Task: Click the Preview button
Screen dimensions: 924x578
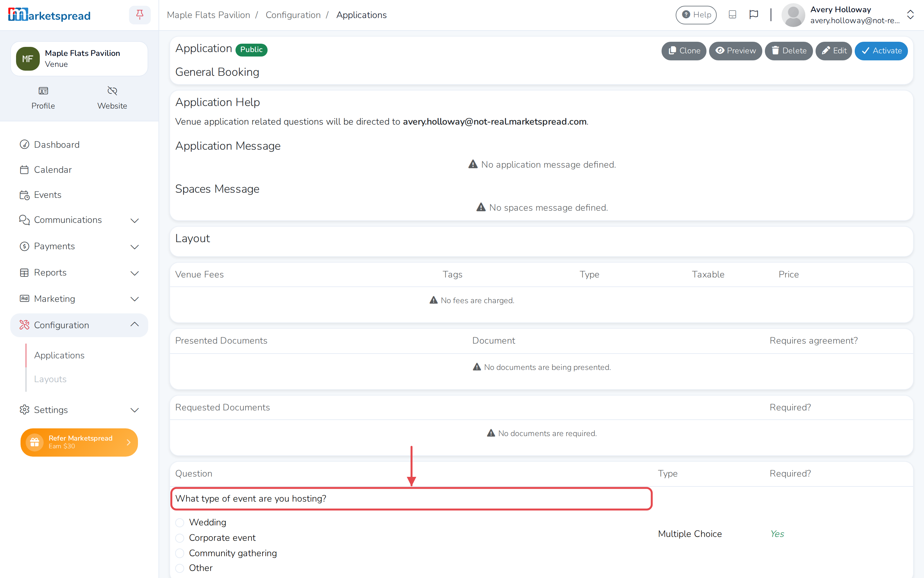Action: coord(735,51)
